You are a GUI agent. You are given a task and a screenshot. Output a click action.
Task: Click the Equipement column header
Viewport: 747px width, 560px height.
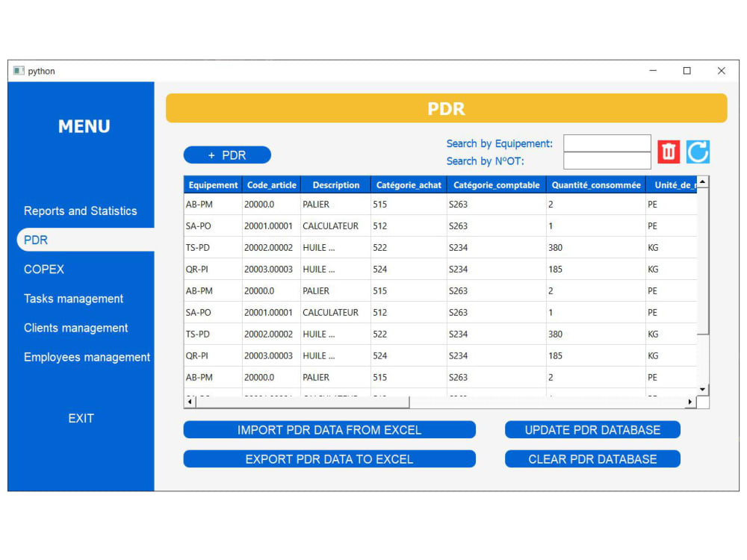click(213, 184)
